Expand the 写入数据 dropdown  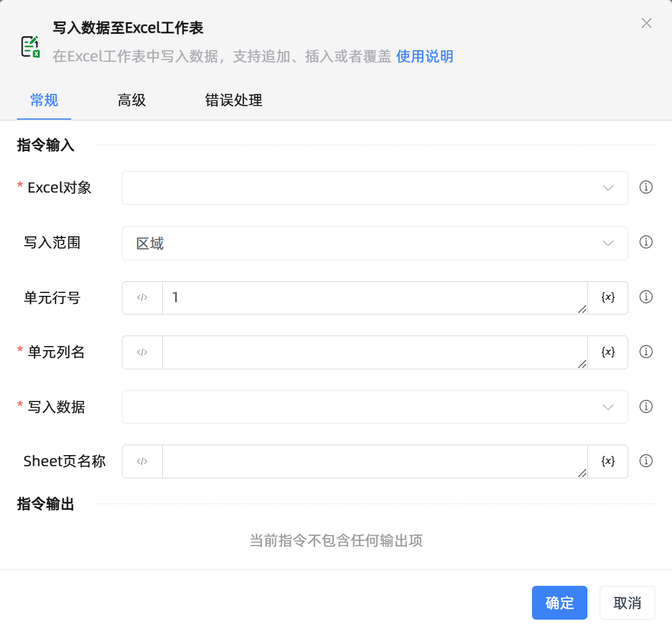click(375, 407)
